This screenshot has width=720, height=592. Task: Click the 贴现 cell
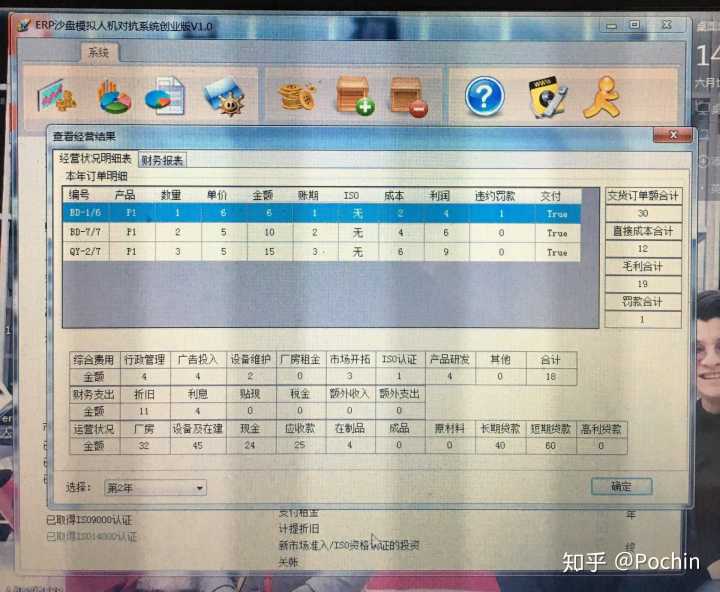[250, 395]
